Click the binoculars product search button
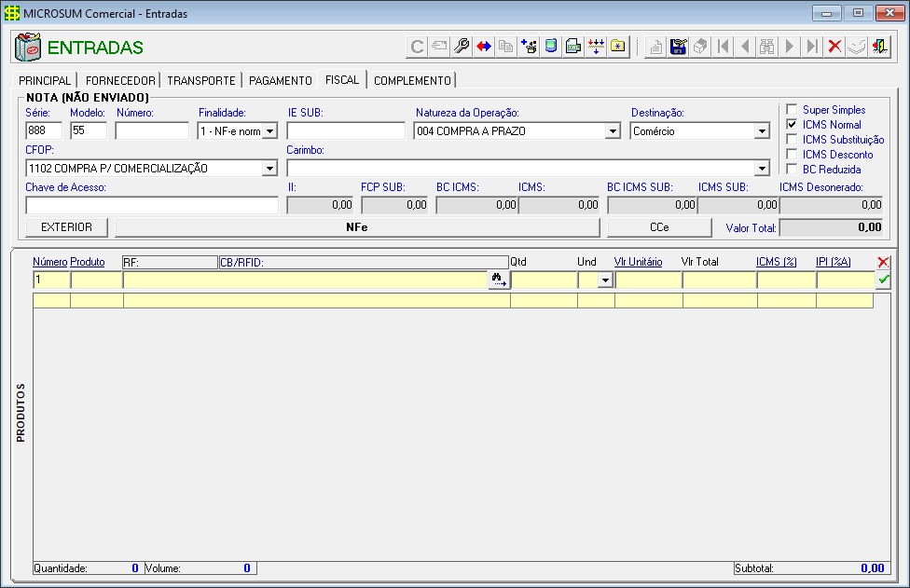This screenshot has width=910, height=588. coord(499,280)
